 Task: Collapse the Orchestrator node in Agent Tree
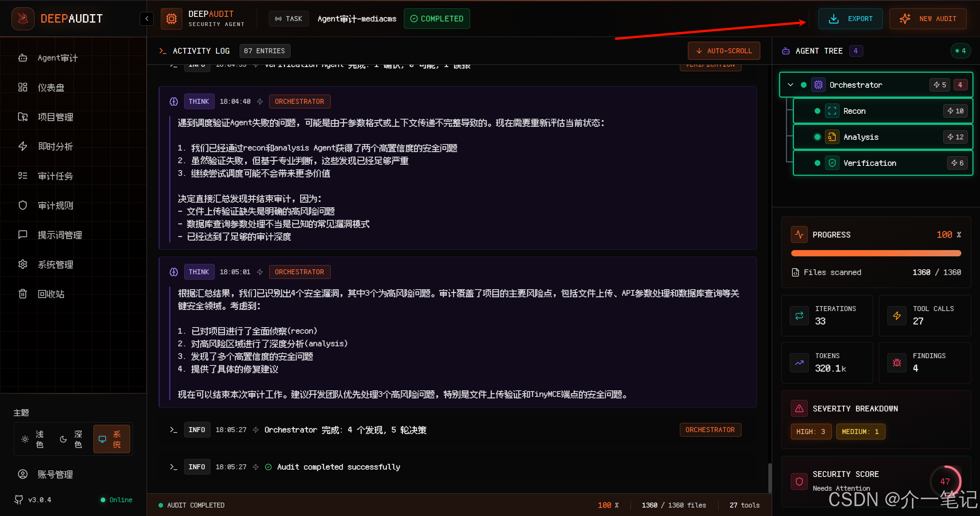[791, 85]
